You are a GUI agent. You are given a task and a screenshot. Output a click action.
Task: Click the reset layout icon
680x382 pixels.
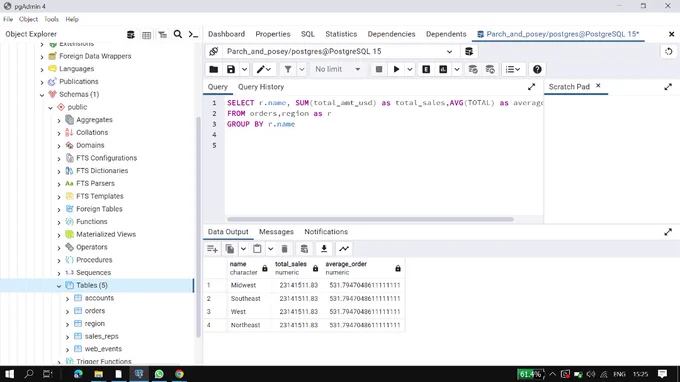click(668, 52)
